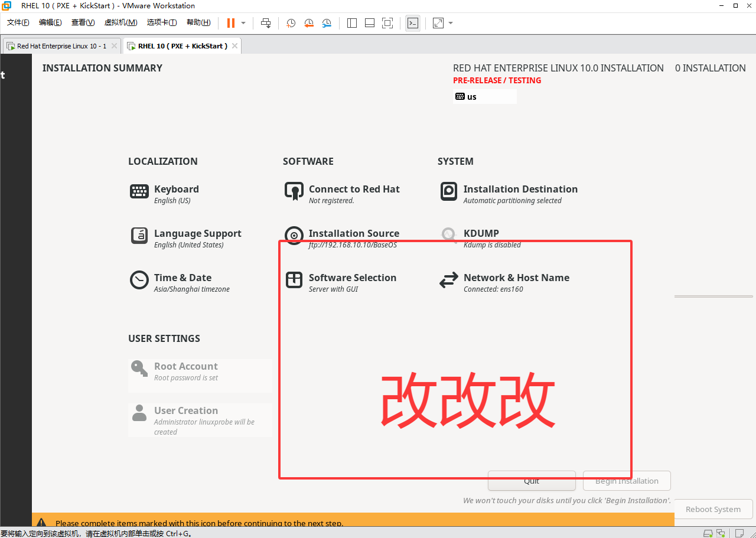Click the hard disk status icon
756x538 pixels.
(708, 533)
